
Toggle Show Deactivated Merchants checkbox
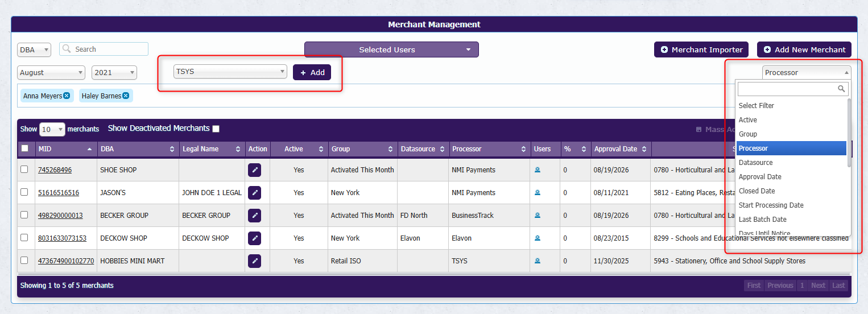tap(216, 129)
